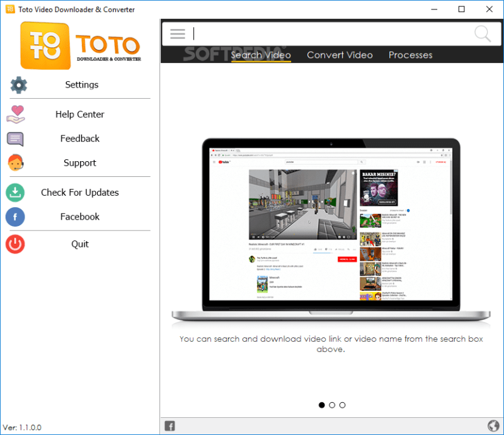Click the Settings gear icon
The height and width of the screenshot is (435, 504).
click(19, 85)
